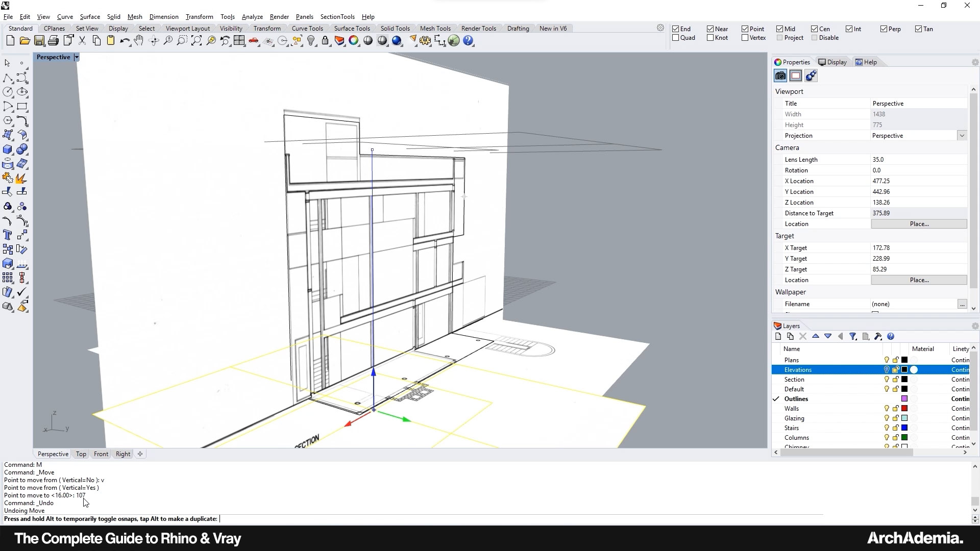Select the Pan hand tool
The width and height of the screenshot is (980, 551).
(139, 41)
